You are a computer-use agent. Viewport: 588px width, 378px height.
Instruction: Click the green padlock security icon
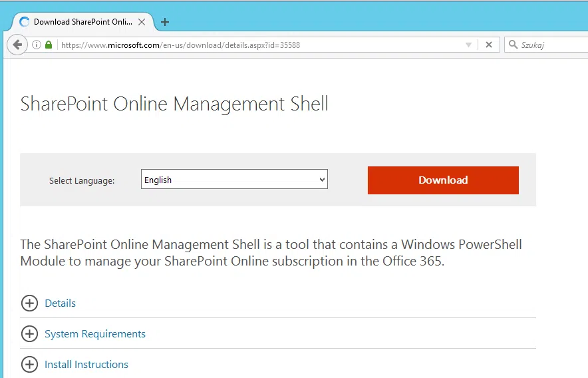click(49, 45)
